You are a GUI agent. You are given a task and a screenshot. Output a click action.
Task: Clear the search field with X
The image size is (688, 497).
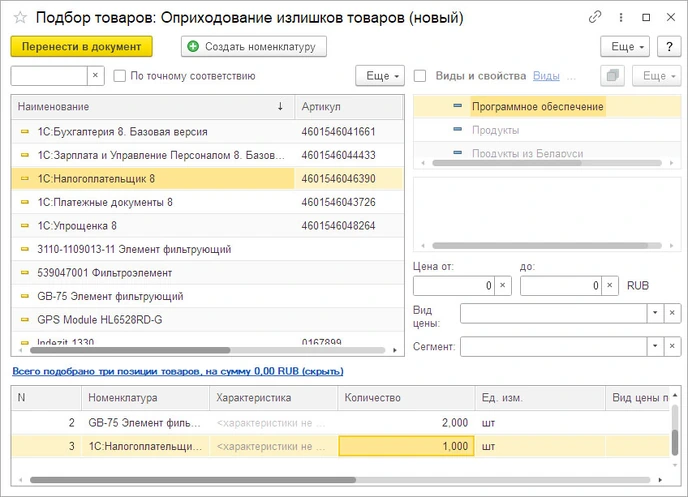[x=95, y=76]
